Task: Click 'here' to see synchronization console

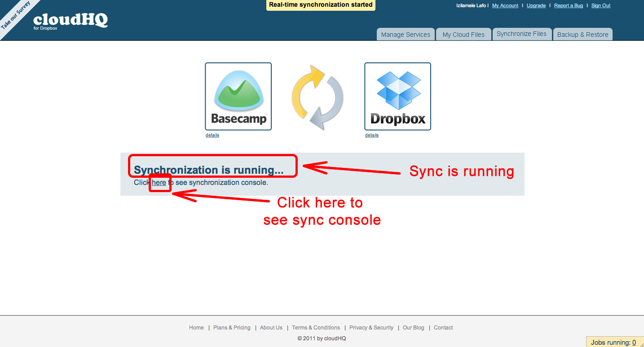Action: [159, 183]
